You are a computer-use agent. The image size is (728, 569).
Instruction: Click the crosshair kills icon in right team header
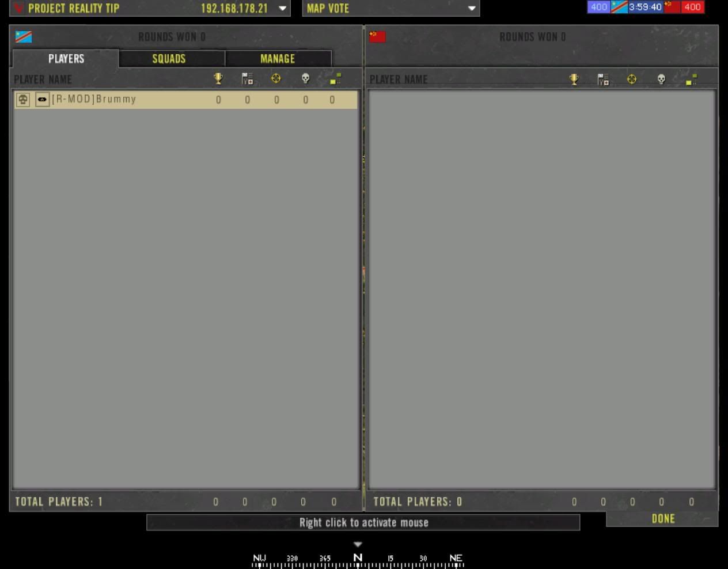632,79
